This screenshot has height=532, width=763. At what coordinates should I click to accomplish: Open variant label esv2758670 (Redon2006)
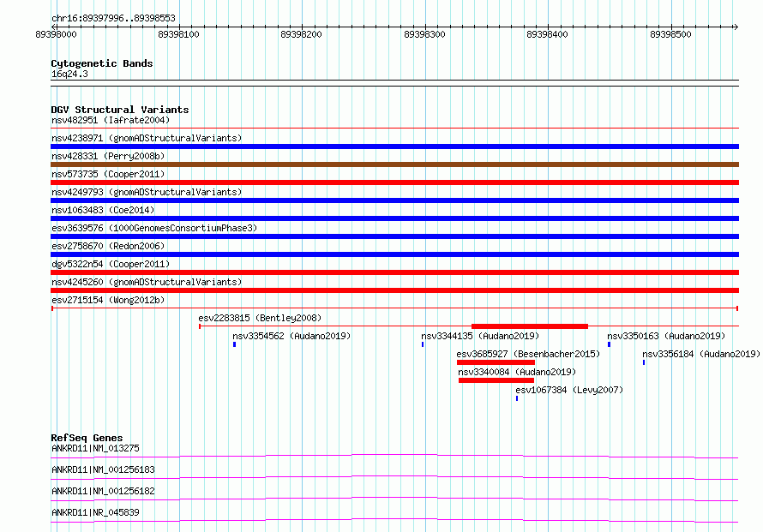point(108,246)
